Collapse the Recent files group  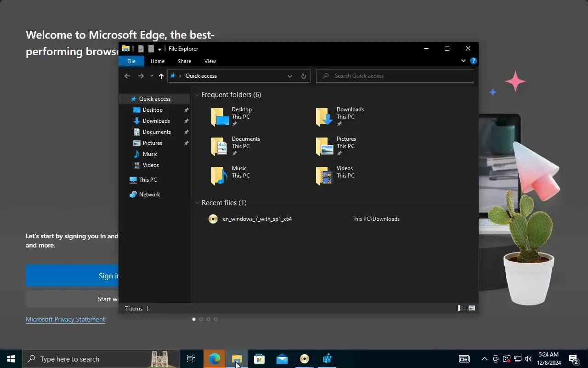197,203
